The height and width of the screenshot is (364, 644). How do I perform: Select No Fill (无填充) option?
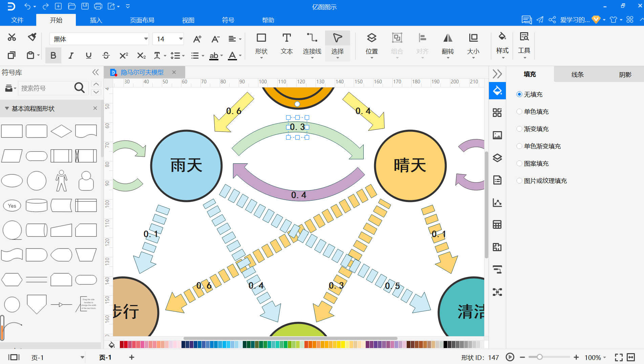(x=530, y=94)
